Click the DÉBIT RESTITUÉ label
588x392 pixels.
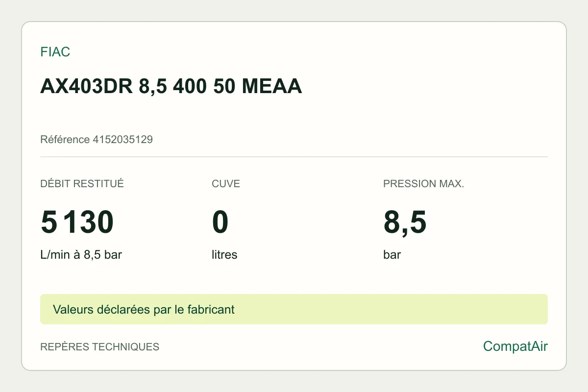(82, 184)
